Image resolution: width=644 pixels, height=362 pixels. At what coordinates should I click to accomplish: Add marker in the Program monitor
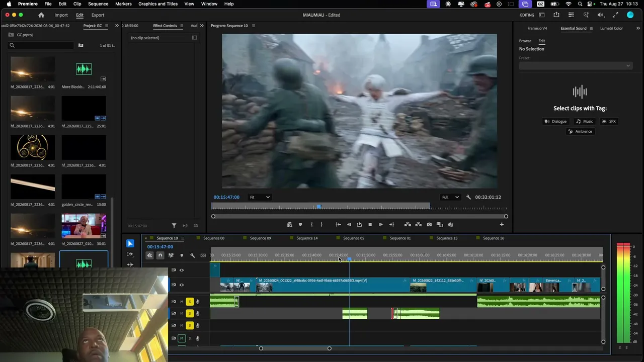[x=300, y=225]
